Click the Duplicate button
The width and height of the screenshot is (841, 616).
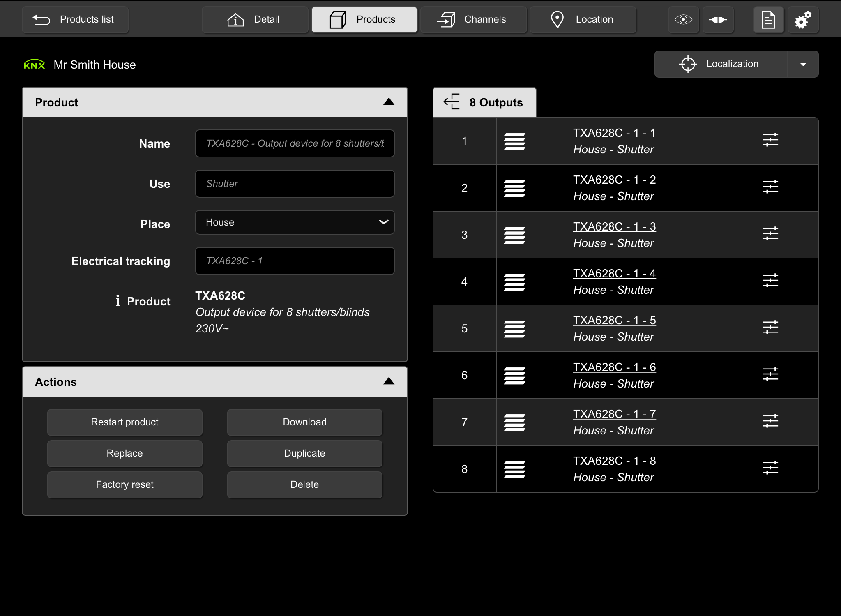coord(304,453)
